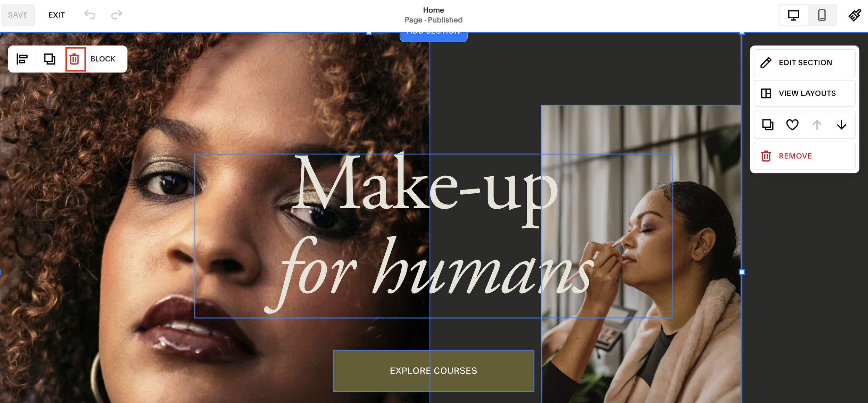Click the Add Section button
The width and height of the screenshot is (868, 403).
click(433, 36)
